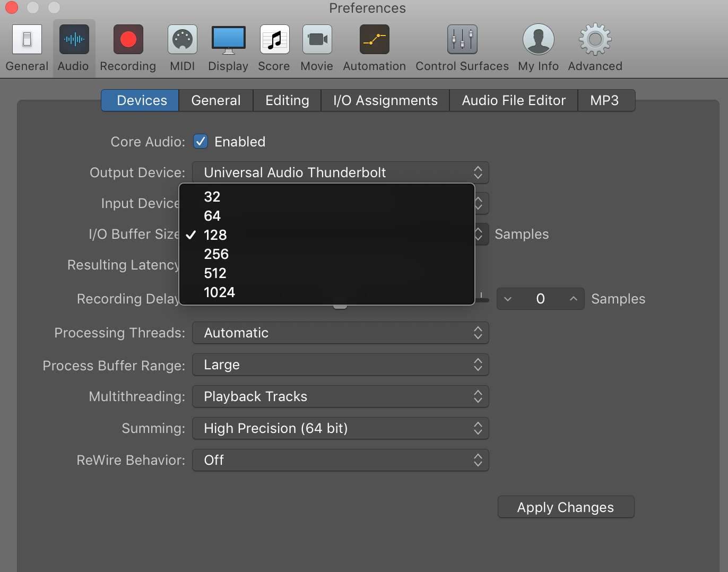Switch to the I/O Assignments tab
The image size is (728, 572).
(x=385, y=101)
